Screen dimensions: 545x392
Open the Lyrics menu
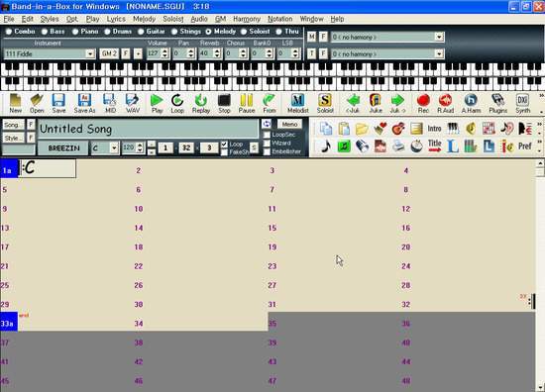(116, 19)
